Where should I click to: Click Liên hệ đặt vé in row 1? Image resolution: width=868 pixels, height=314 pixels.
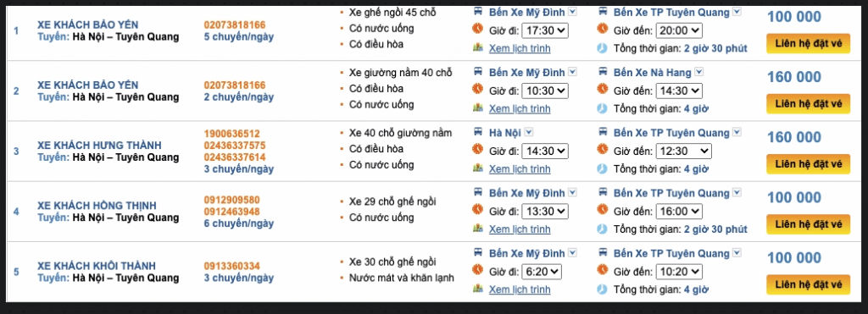click(x=808, y=44)
